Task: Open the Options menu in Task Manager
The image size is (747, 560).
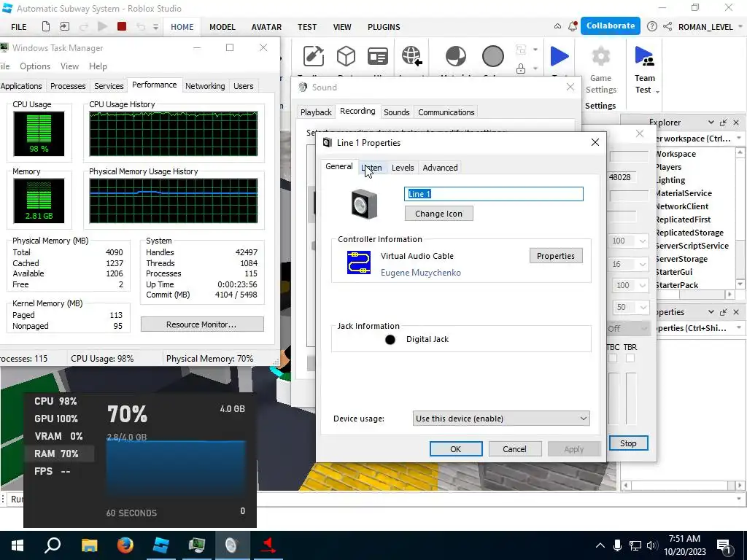Action: (35, 66)
